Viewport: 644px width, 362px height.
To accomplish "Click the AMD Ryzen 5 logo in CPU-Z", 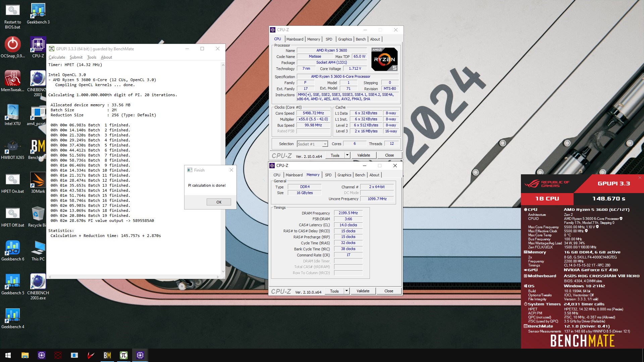I will 384,59.
